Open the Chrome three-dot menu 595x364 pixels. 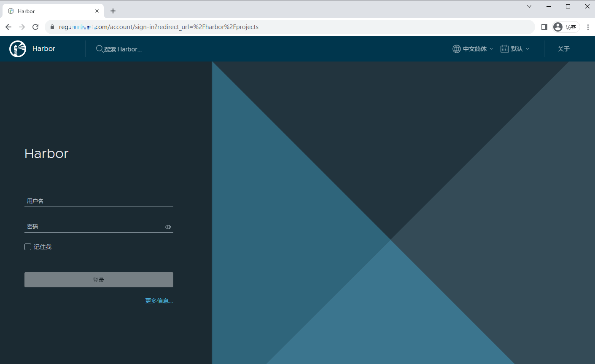point(588,27)
